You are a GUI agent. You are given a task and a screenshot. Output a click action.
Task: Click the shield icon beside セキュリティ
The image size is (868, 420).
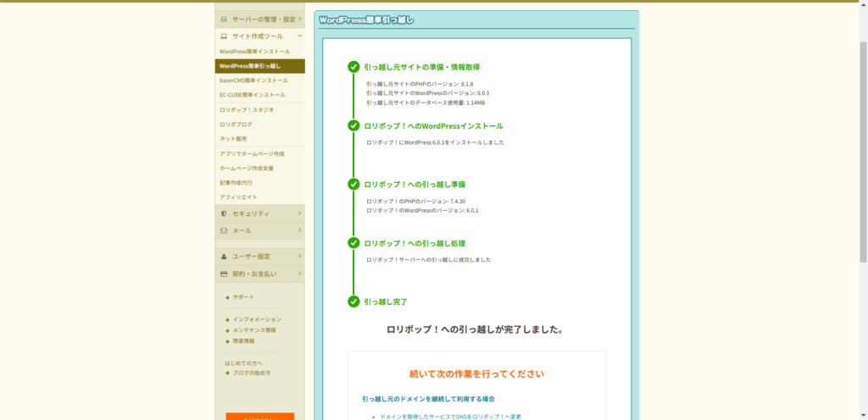pos(224,213)
